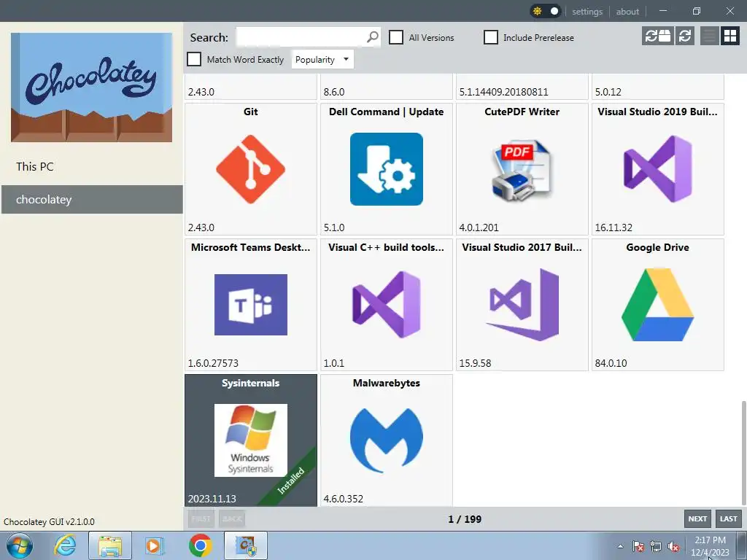
Task: Switch to list view layout
Action: click(709, 36)
